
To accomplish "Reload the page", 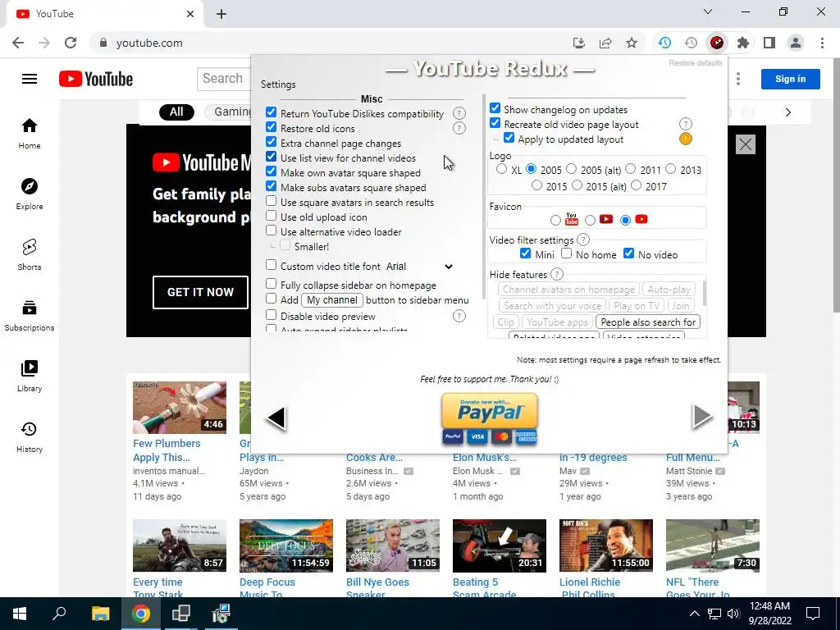I will click(71, 43).
